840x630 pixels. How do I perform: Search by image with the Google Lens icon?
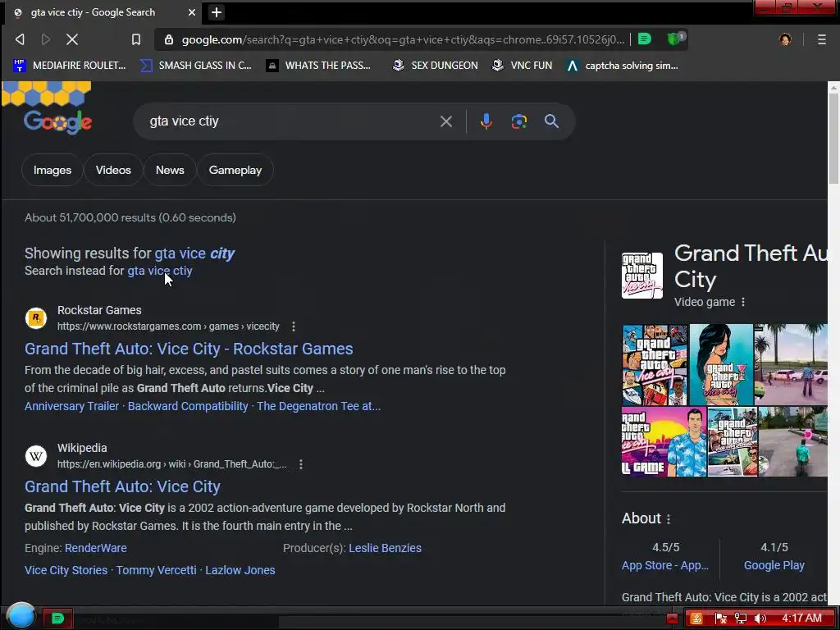tap(518, 121)
